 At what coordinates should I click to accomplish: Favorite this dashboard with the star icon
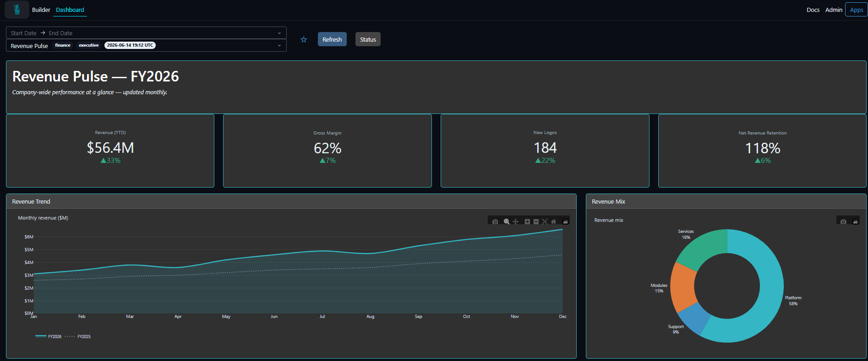pos(304,40)
